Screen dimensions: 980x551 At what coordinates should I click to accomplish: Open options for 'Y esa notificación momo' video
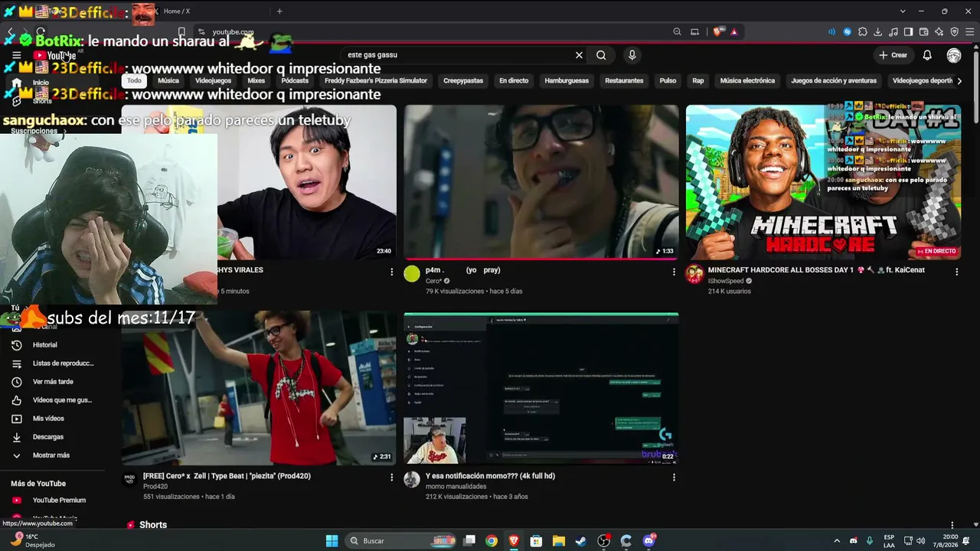pos(674,478)
